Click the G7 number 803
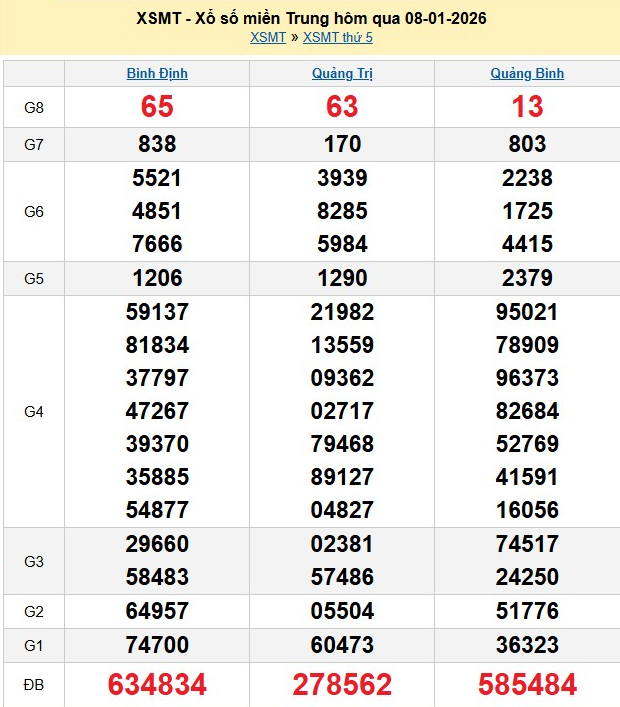Image resolution: width=620 pixels, height=707 pixels. (527, 145)
